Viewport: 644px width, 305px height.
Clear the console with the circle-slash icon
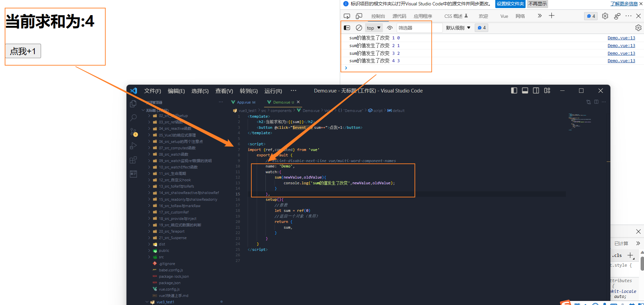point(359,28)
